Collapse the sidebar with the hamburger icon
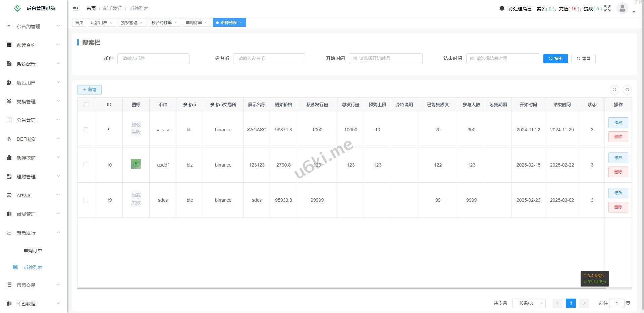 [75, 8]
